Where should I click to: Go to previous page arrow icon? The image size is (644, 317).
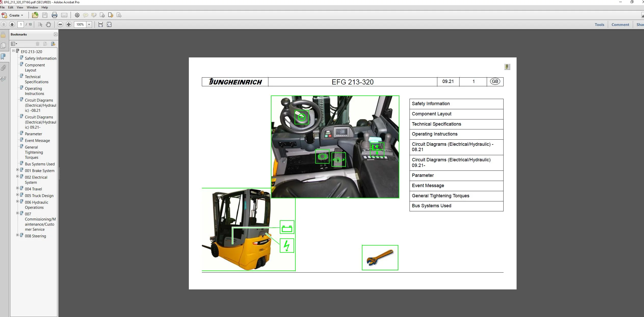(x=4, y=25)
